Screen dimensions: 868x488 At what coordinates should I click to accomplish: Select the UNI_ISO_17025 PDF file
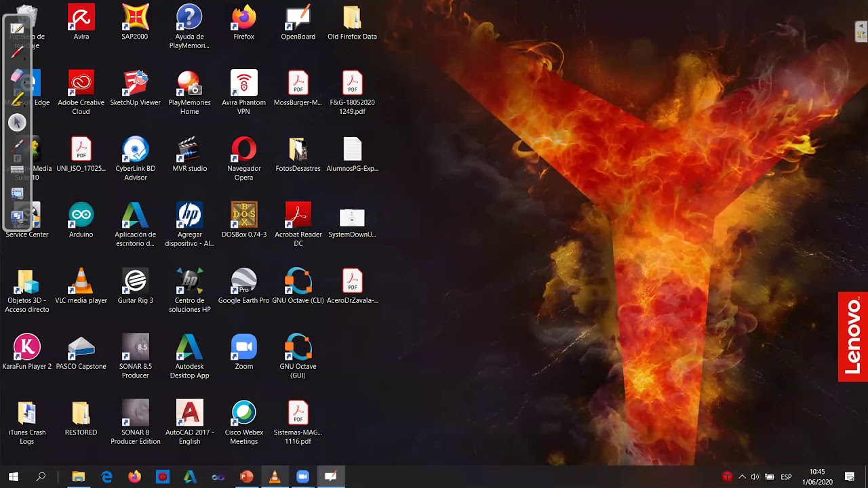pos(81,155)
